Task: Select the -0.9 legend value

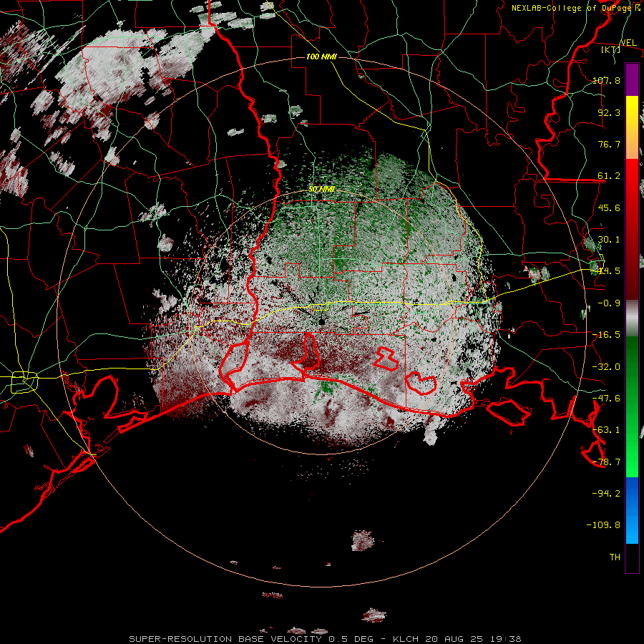Action: coord(609,303)
